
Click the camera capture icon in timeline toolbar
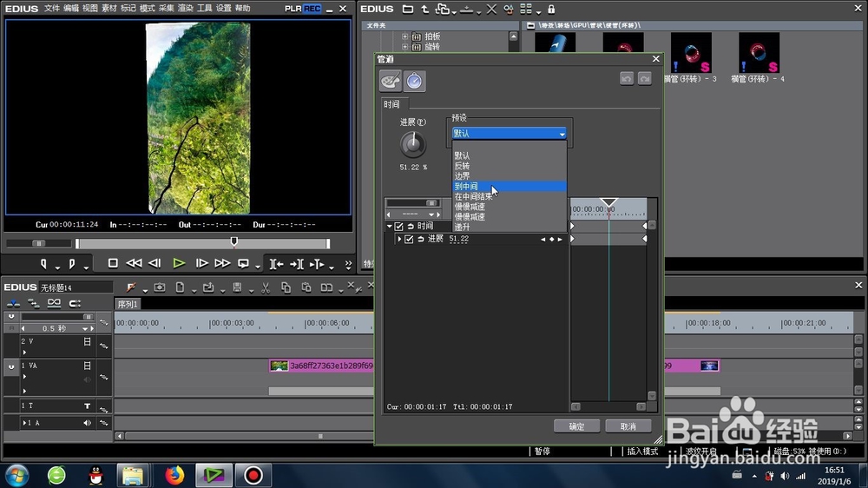(x=160, y=287)
